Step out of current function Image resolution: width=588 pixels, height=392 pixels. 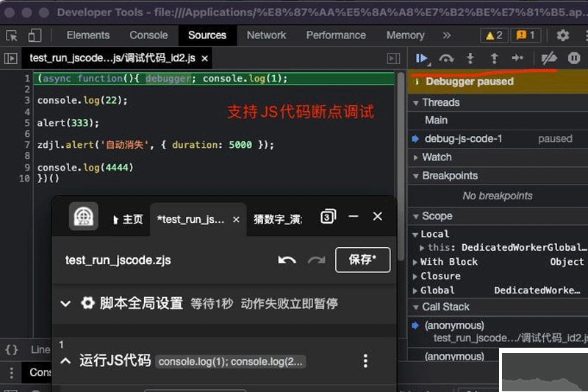(494, 58)
